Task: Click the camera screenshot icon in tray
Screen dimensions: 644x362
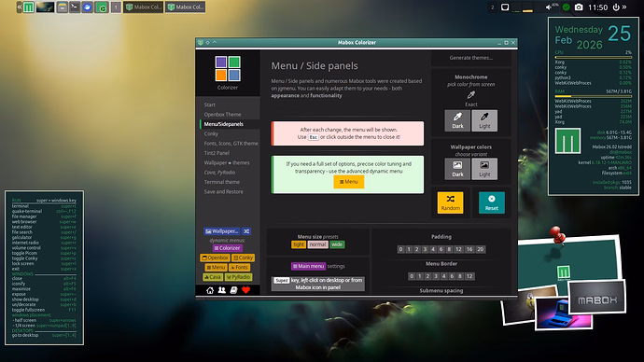Action: point(579,7)
